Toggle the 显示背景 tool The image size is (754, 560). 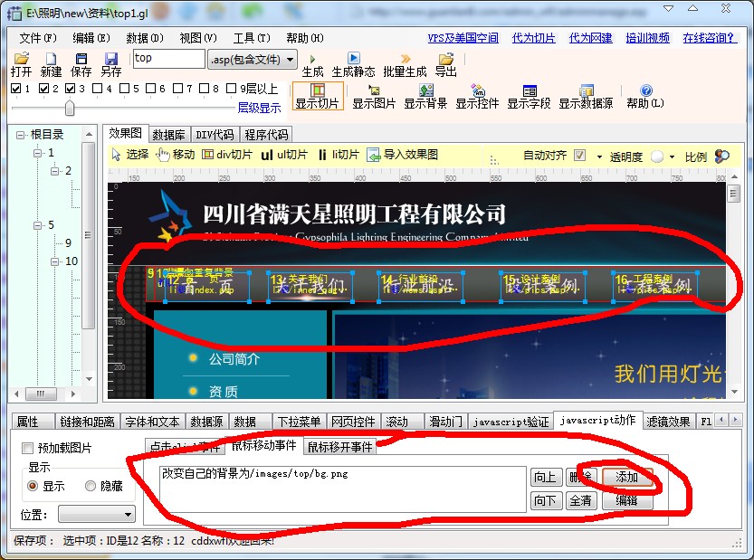tap(425, 96)
